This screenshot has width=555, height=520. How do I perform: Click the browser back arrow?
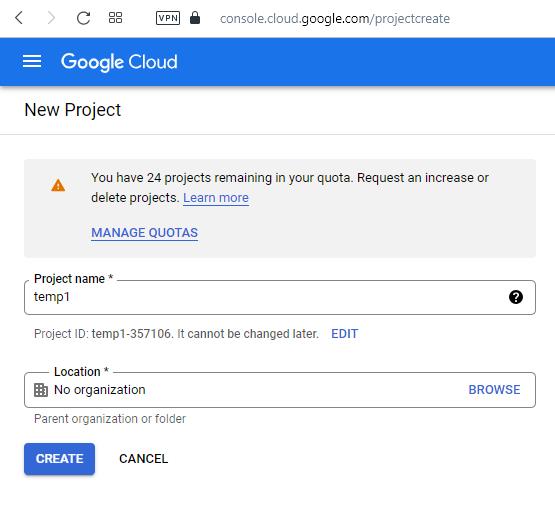tap(19, 18)
